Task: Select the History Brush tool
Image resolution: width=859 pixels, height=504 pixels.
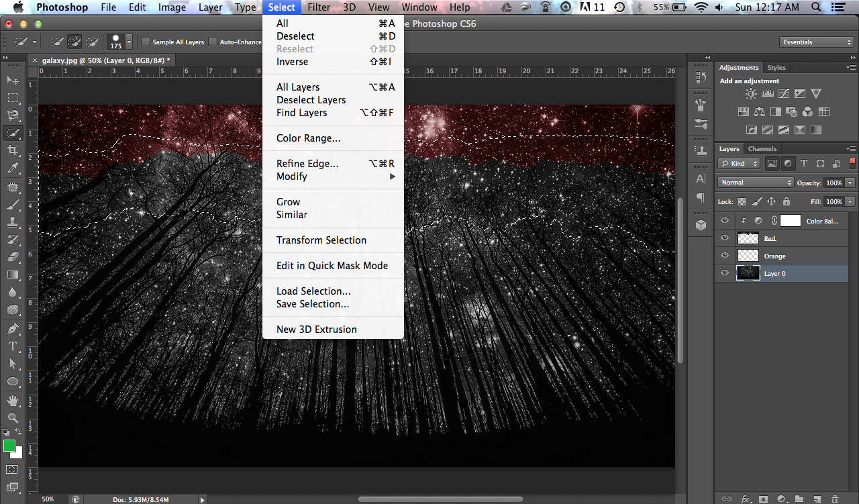Action: pos(13,240)
